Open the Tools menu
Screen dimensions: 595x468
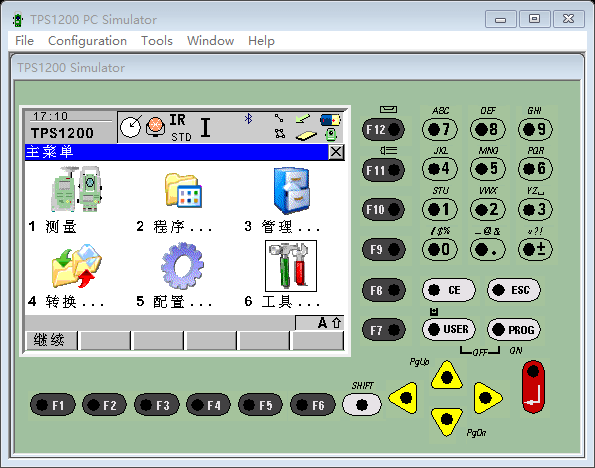coord(157,41)
